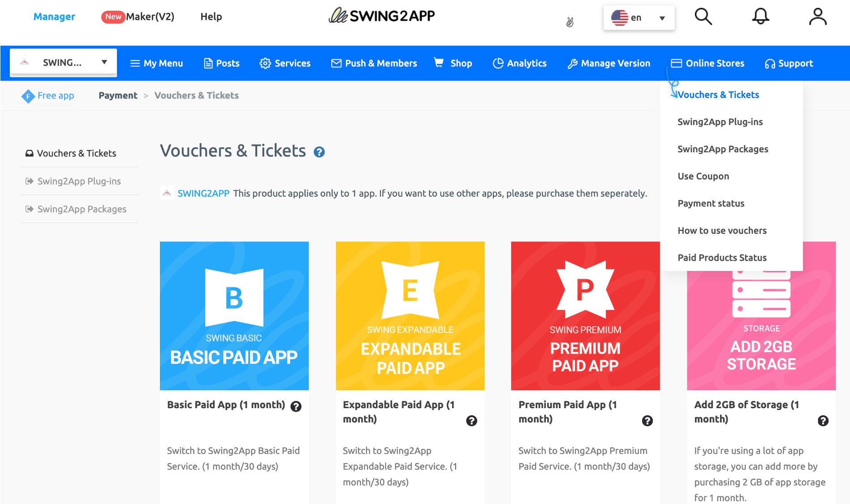Open the SWING app selector dropdown
Screen dimensions: 850x504
(63, 63)
